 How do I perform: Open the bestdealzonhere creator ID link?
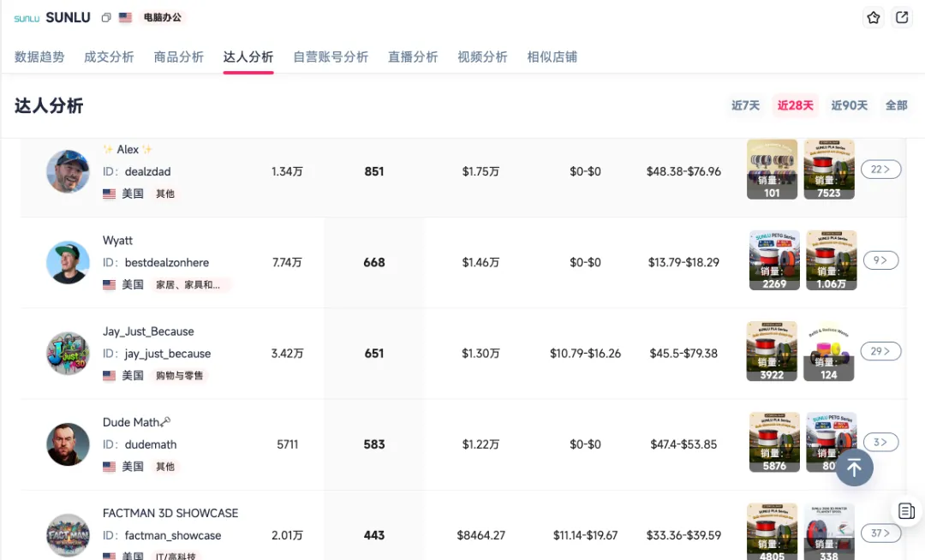[x=167, y=263]
